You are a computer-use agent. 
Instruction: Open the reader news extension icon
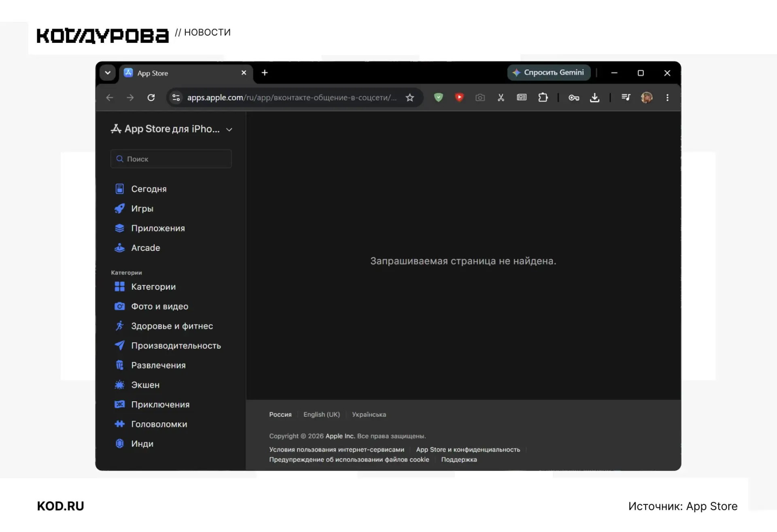[x=522, y=97]
